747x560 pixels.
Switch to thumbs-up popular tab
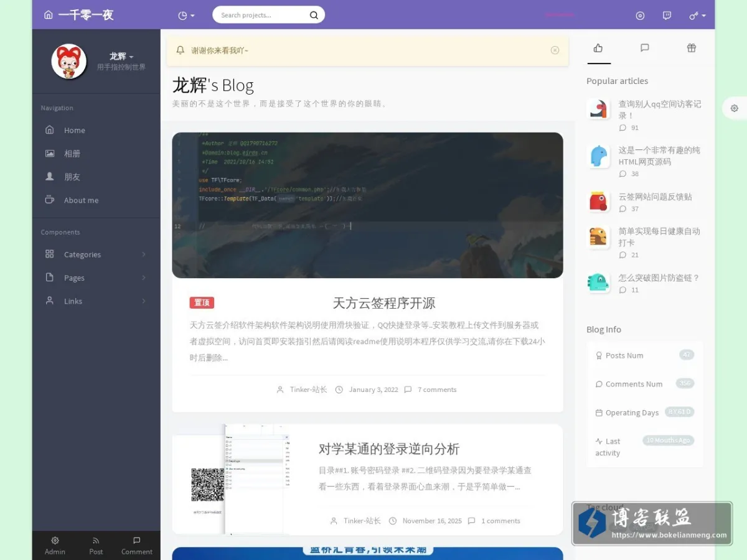[x=598, y=48]
